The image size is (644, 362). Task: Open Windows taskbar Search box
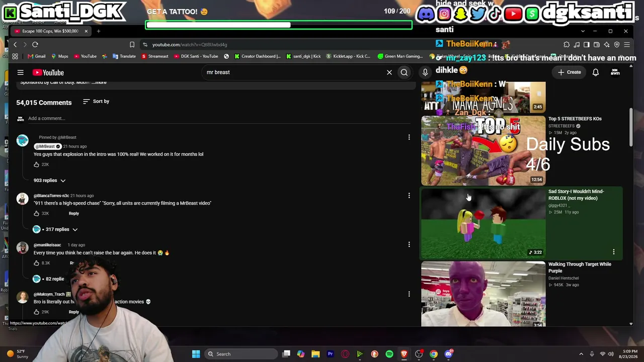click(240, 354)
